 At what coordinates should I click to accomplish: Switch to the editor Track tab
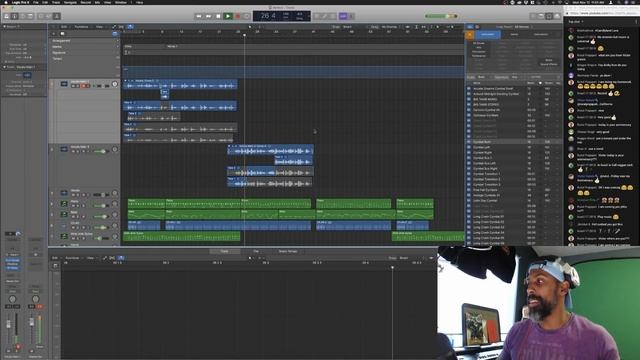224,251
